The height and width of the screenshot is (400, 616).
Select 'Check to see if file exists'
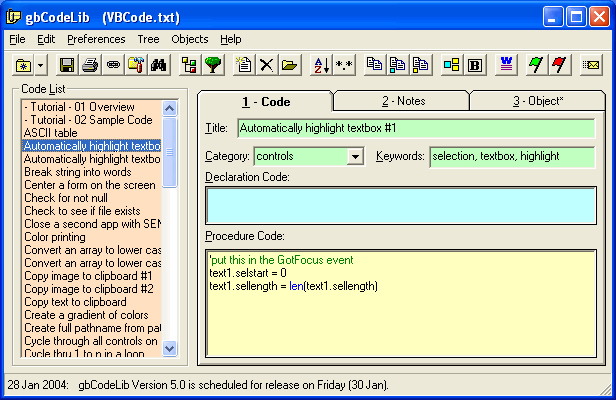click(92, 211)
